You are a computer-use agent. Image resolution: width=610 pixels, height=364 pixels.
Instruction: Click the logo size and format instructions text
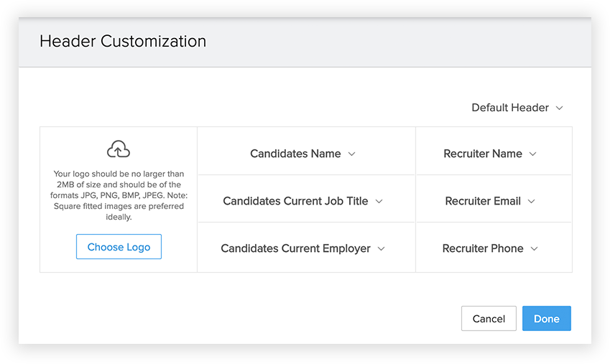[x=119, y=195]
